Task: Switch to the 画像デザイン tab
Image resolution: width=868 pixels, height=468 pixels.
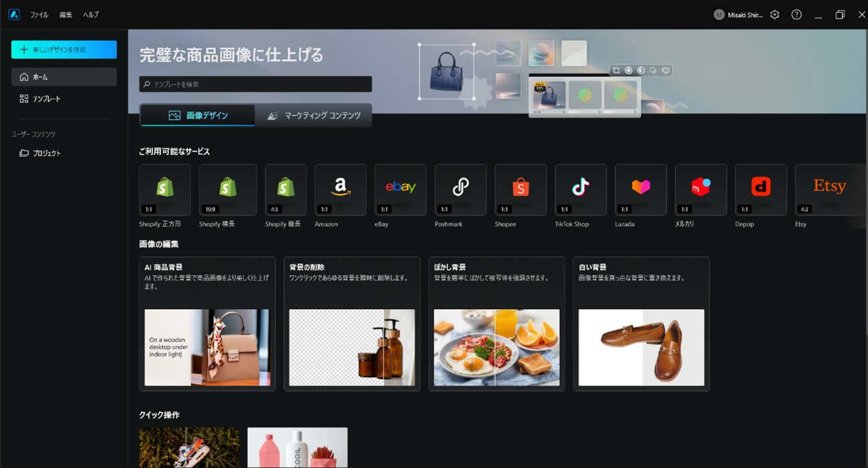Action: pyautogui.click(x=198, y=115)
